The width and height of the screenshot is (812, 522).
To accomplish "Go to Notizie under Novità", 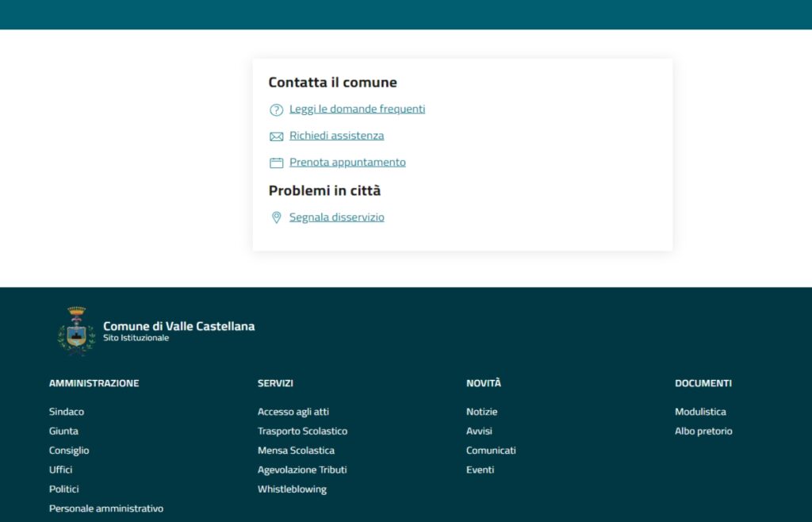I will coord(481,412).
